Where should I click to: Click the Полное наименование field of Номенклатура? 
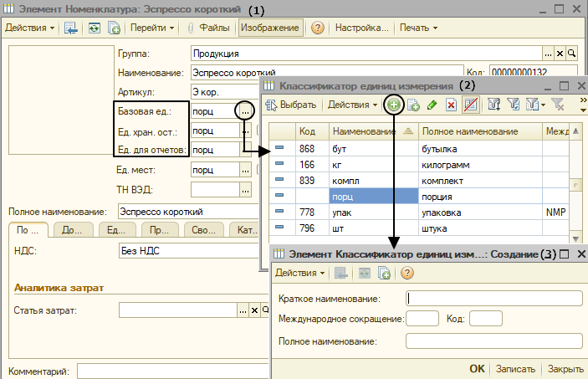(x=189, y=212)
